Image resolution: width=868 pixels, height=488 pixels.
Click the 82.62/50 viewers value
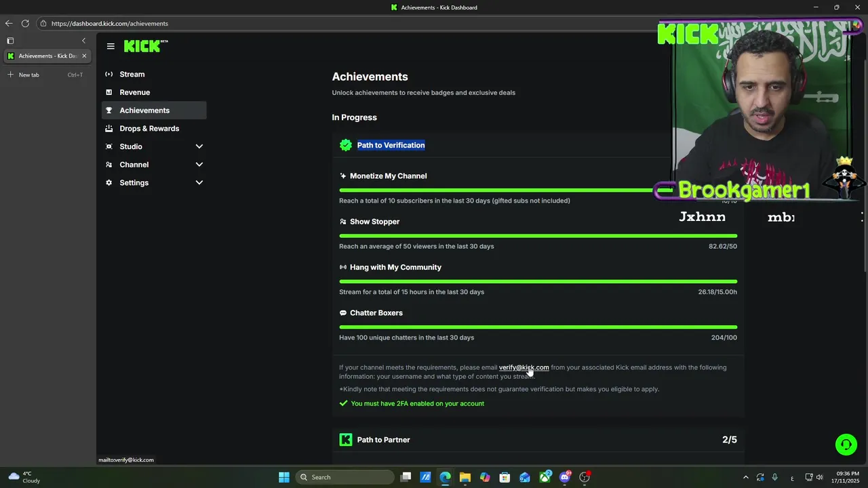(723, 246)
